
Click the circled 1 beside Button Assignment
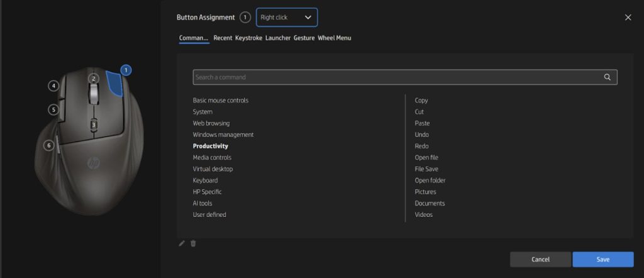pyautogui.click(x=245, y=17)
